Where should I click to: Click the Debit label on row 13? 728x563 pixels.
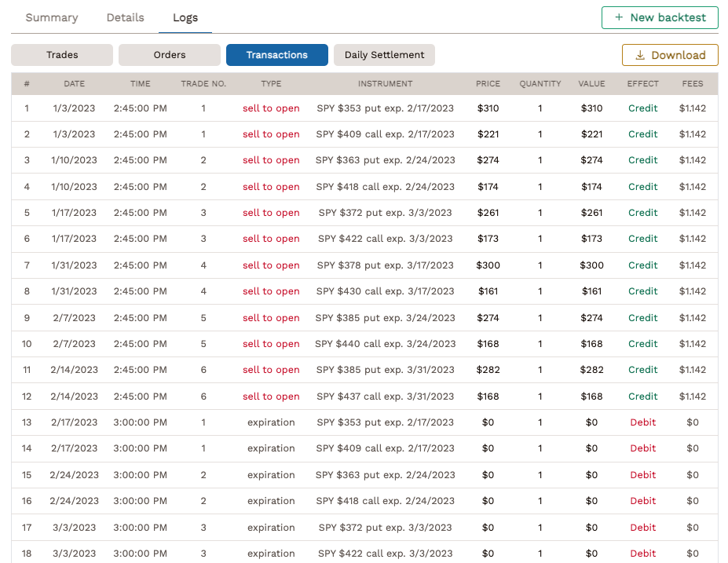(642, 422)
